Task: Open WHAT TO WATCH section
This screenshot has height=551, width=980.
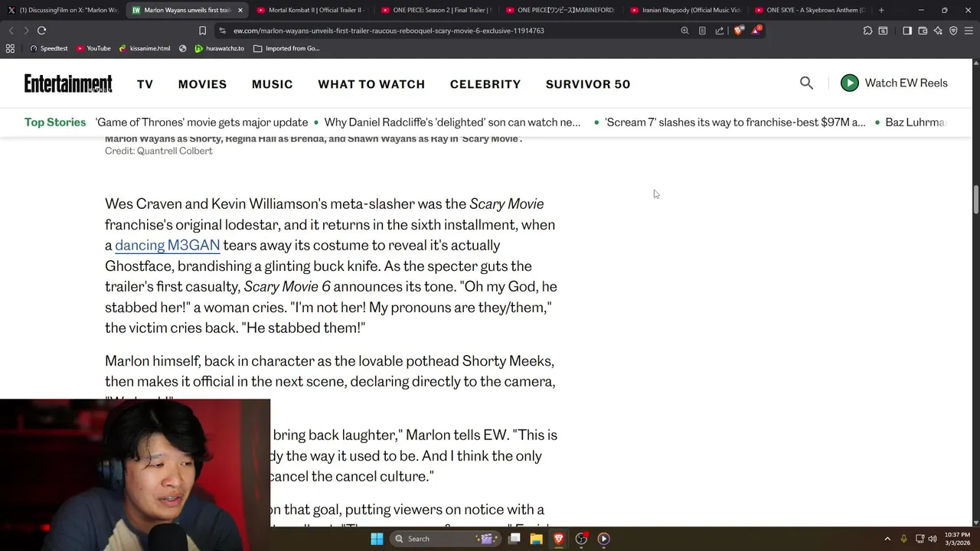Action: (x=371, y=84)
